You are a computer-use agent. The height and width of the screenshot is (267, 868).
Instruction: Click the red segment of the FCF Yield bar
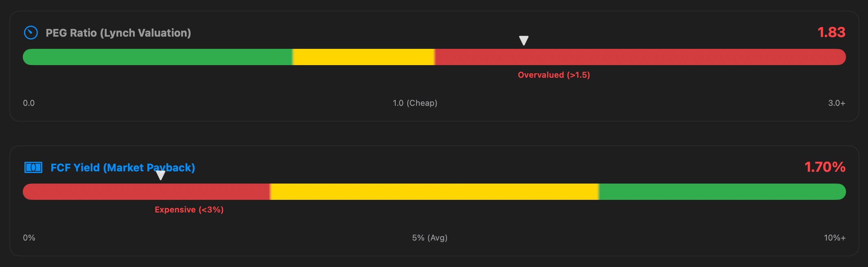147,192
